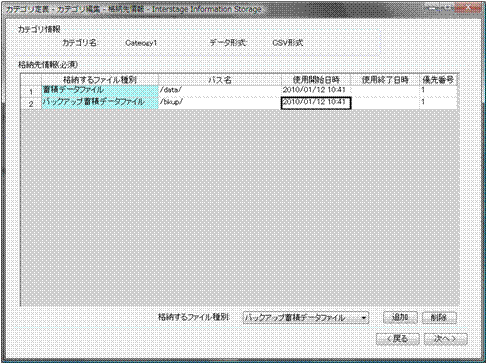This screenshot has height=364, width=487.
Task: Click focused start date cell in row 2
Action: pos(316,103)
